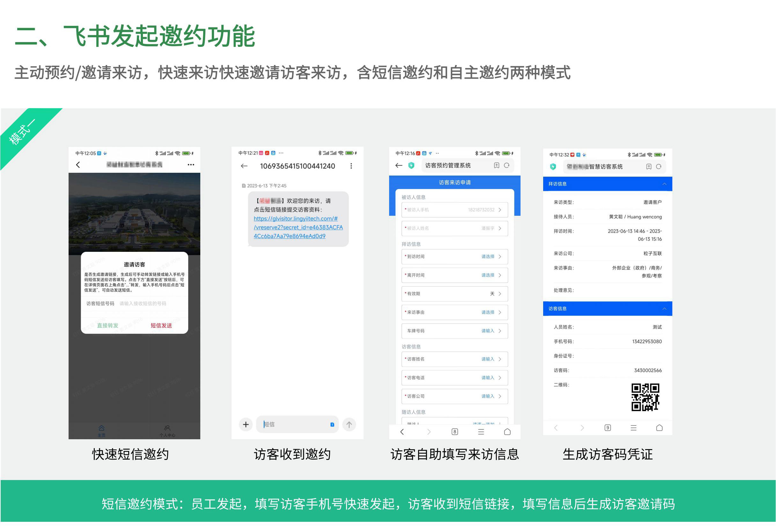Tap 访客姓名 input row

[455, 359]
